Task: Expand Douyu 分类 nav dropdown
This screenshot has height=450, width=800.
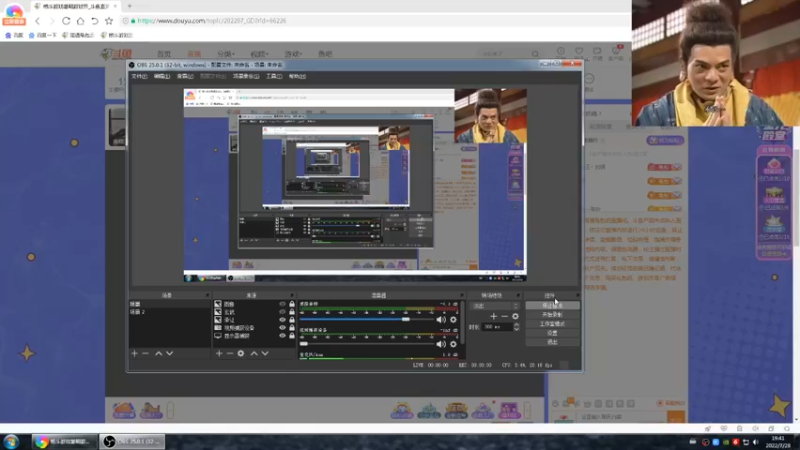Action: 225,54
